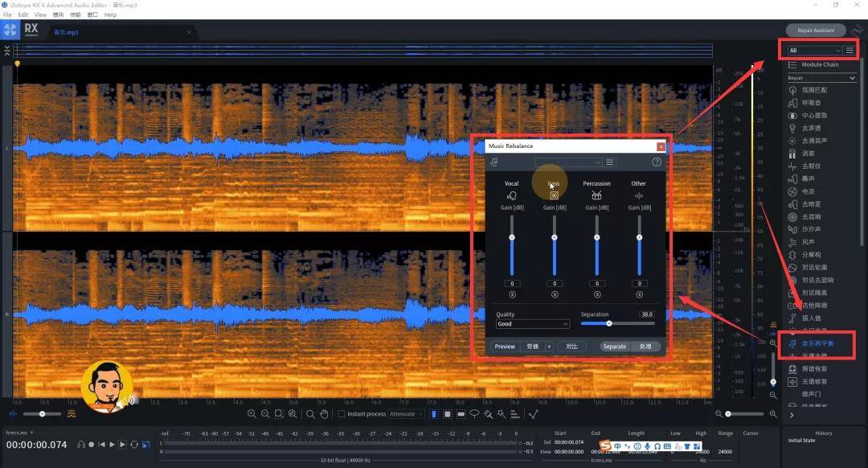Click the Vocal gain value field

click(512, 284)
